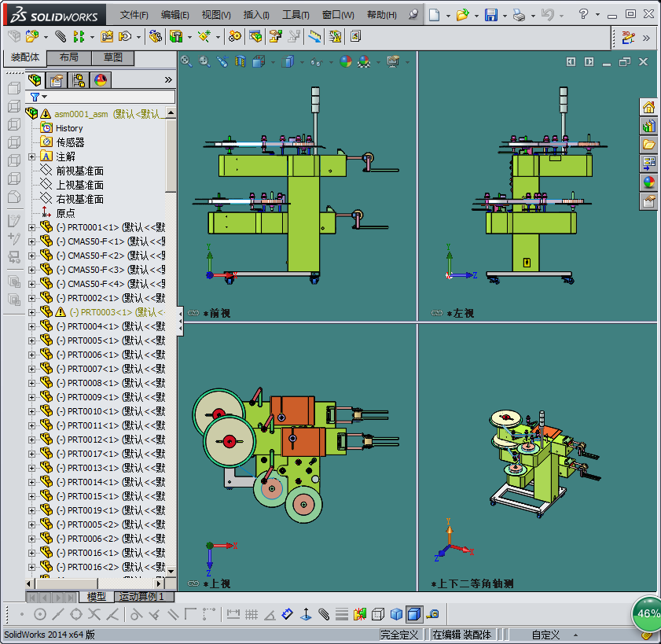The width and height of the screenshot is (661, 644).
Task: Click the 3D sketch pencil icon
Action: coord(628,38)
